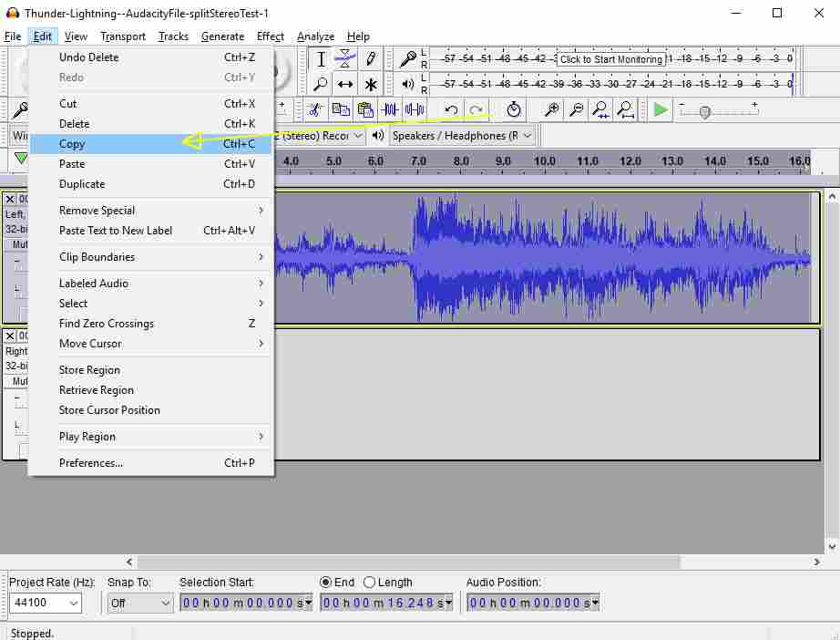Open the Snap To dropdown

tap(139, 603)
